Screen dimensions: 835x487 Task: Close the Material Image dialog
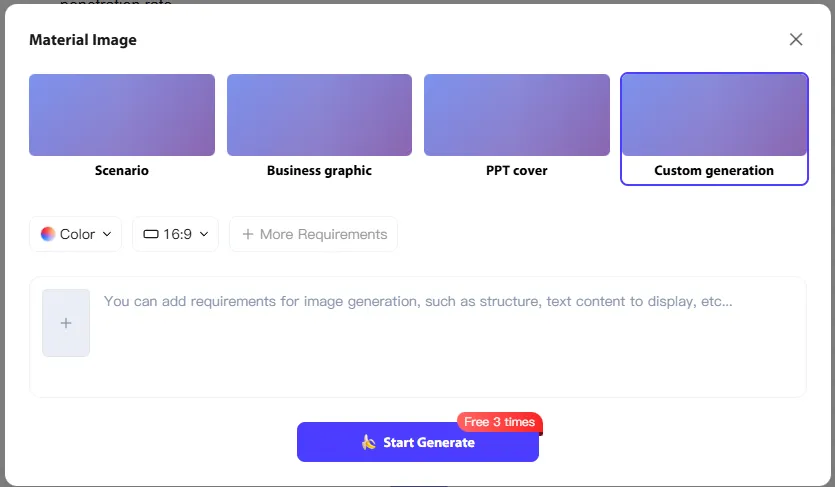(796, 40)
